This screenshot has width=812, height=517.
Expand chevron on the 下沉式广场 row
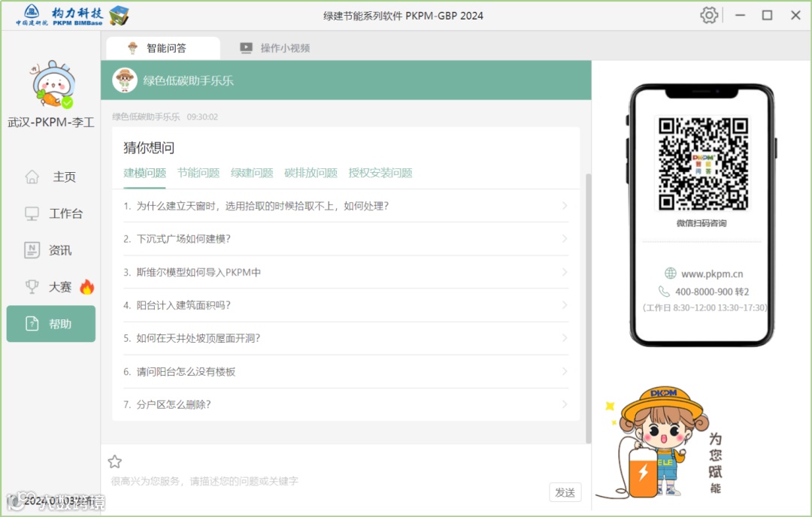(x=565, y=239)
